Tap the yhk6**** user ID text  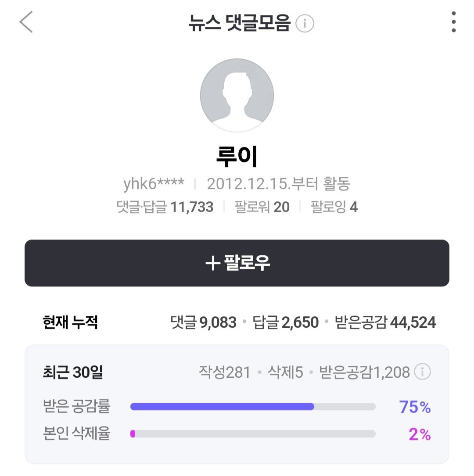tap(154, 184)
